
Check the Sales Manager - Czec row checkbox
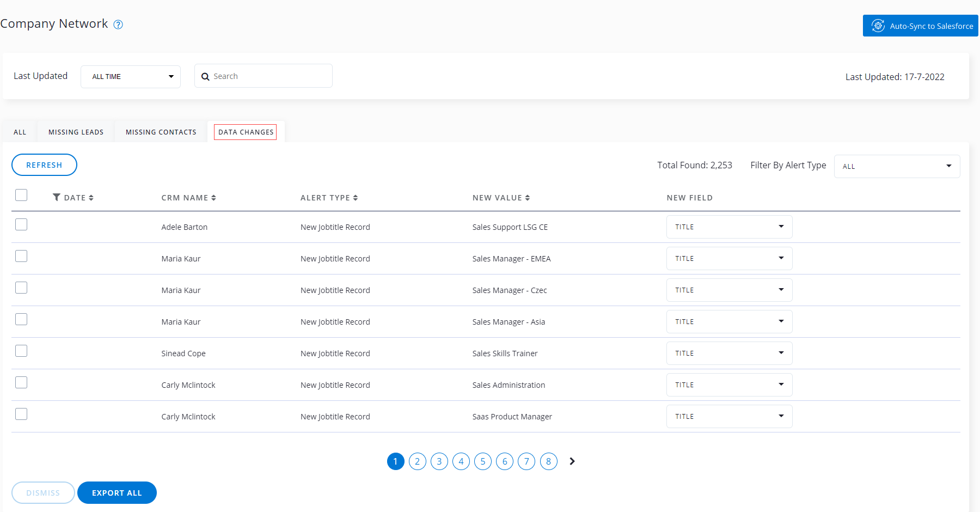(21, 288)
